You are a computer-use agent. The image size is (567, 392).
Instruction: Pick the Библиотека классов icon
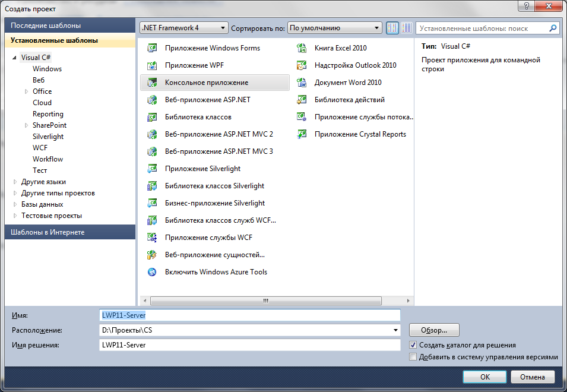click(152, 117)
